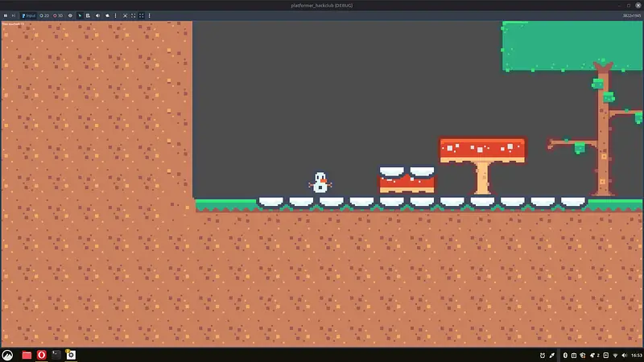
Task: Open the system start menu mountain icon
Action: pos(7,355)
